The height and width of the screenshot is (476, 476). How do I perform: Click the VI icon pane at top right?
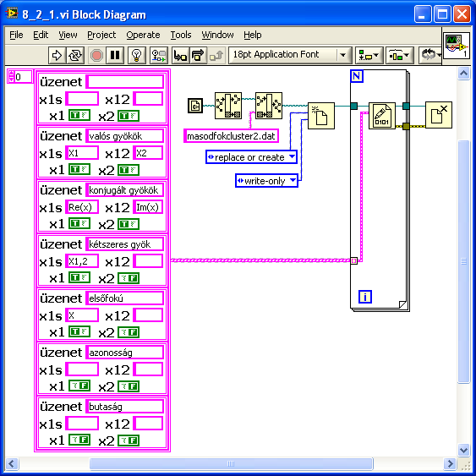tap(457, 46)
